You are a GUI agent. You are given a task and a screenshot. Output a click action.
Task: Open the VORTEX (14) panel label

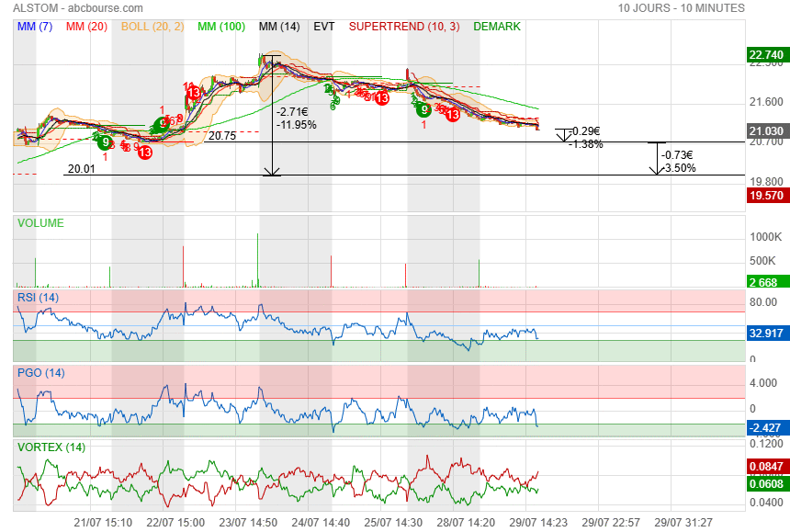click(51, 447)
